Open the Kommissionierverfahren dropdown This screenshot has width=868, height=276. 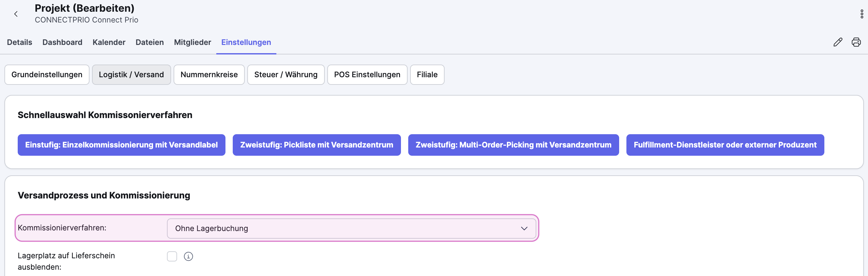coord(351,229)
